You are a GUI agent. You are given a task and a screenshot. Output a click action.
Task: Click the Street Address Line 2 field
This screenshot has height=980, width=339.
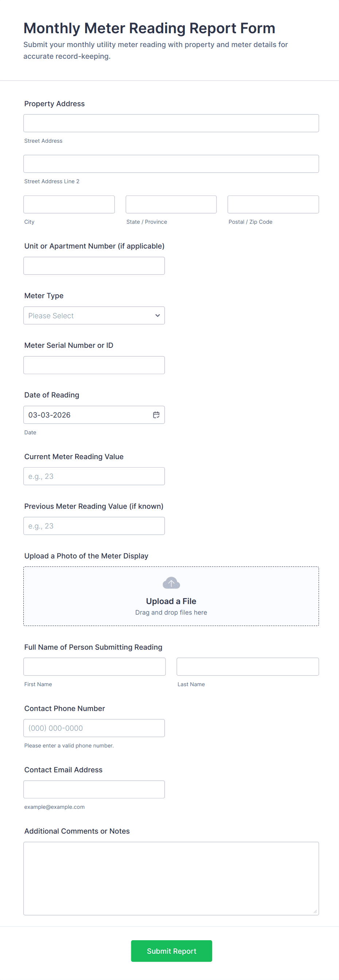click(171, 164)
